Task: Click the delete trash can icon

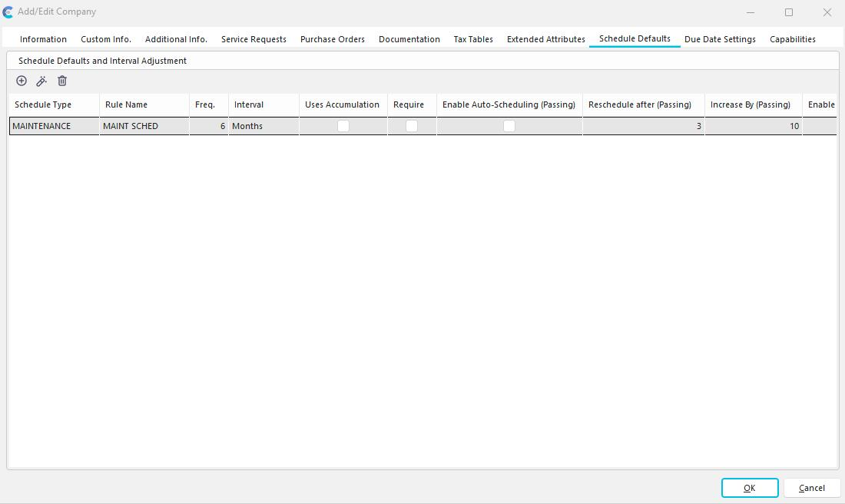Action: [62, 81]
